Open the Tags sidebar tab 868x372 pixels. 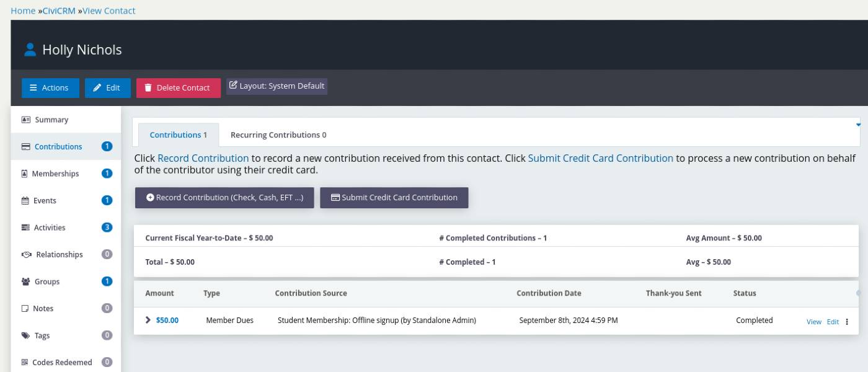(66, 335)
